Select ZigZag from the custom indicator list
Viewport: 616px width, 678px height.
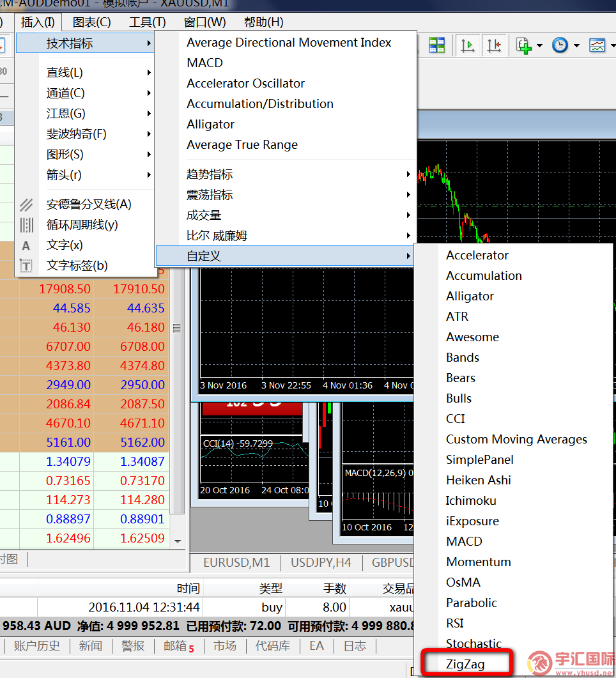[465, 664]
